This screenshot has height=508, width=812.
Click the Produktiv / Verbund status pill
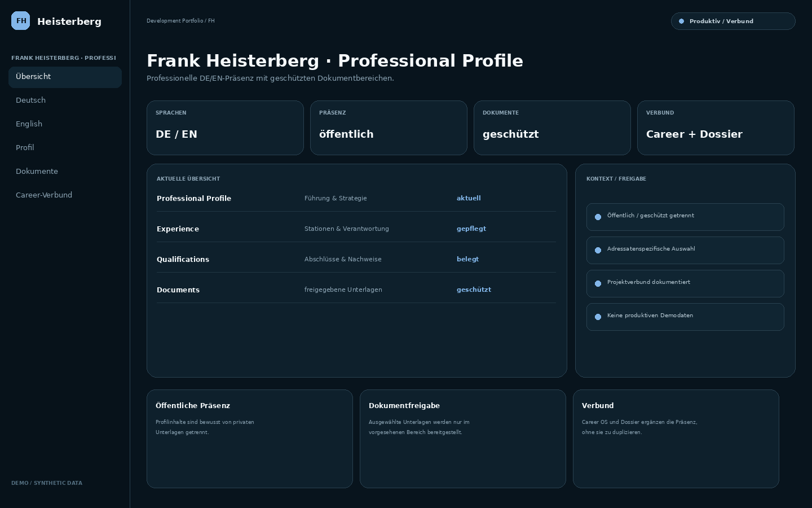733,21
